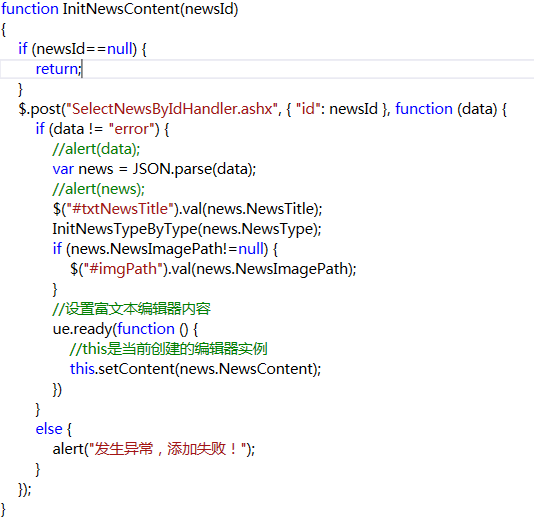This screenshot has height=517, width=534.
Task: Click the this.setContent call line
Action: click(x=195, y=369)
